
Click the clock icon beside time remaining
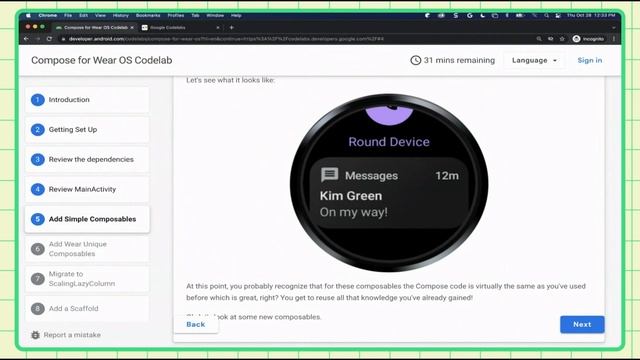(416, 60)
